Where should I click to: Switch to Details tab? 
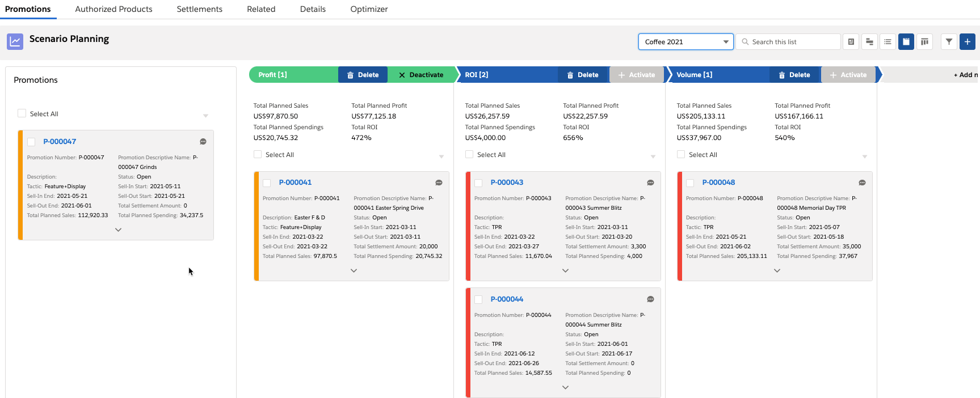point(313,9)
